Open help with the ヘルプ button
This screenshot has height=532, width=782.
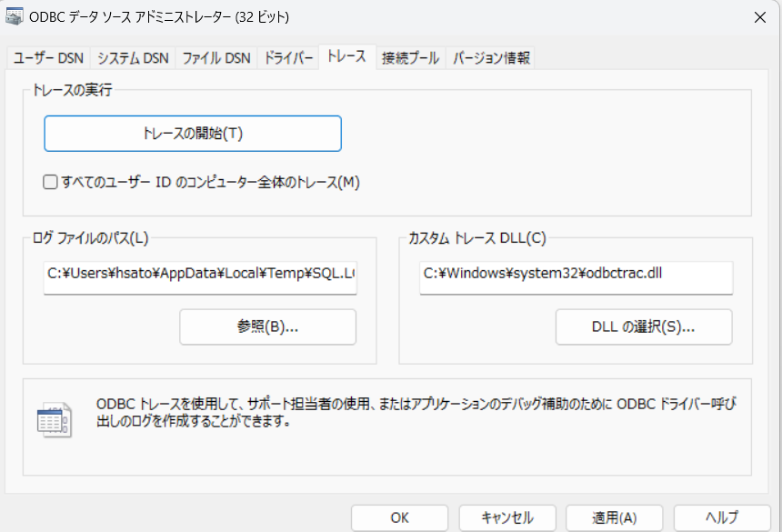pos(722,517)
